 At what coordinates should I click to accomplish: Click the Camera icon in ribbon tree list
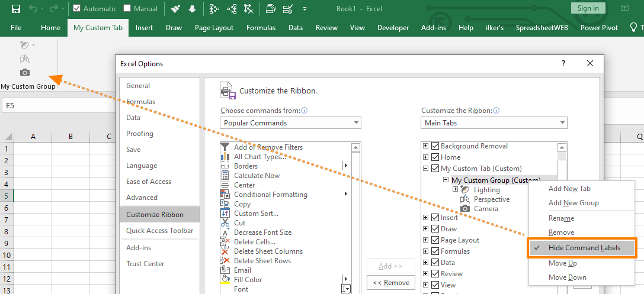pos(465,209)
